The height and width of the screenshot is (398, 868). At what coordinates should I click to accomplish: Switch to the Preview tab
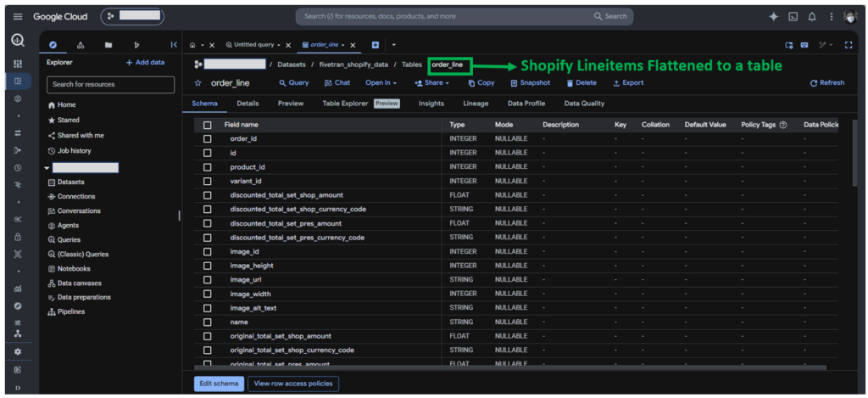tap(291, 104)
